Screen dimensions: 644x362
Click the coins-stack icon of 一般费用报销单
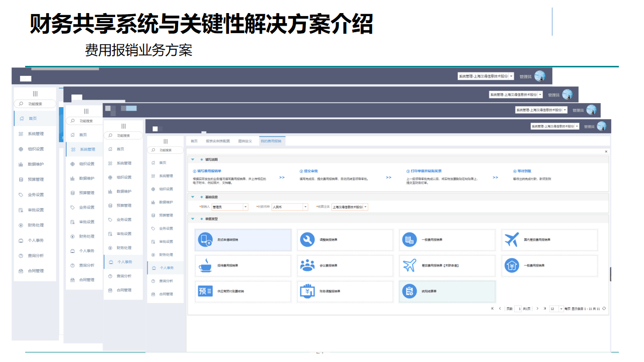click(x=410, y=240)
